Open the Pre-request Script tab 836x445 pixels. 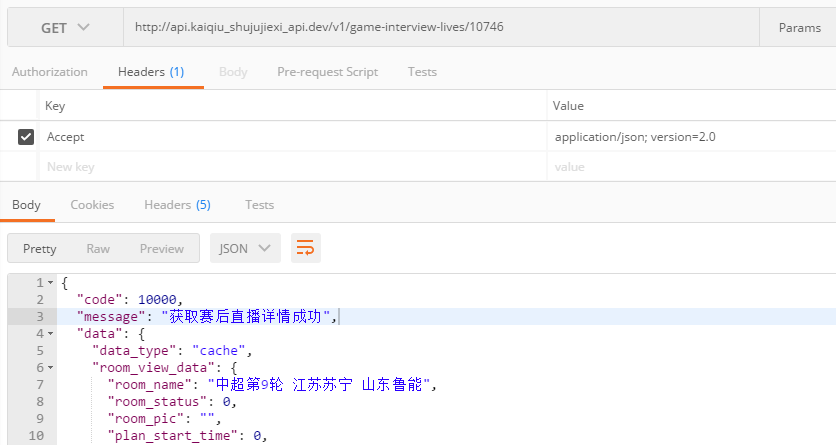327,72
